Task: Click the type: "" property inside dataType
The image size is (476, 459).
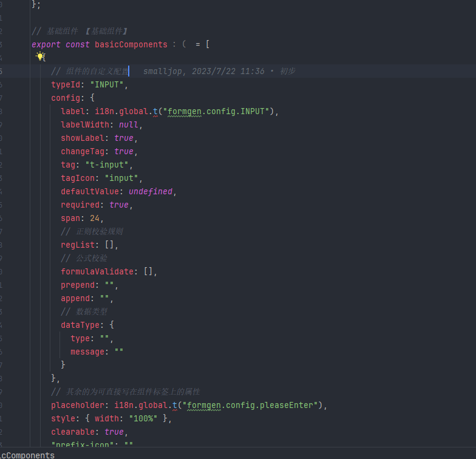Action: [92, 338]
